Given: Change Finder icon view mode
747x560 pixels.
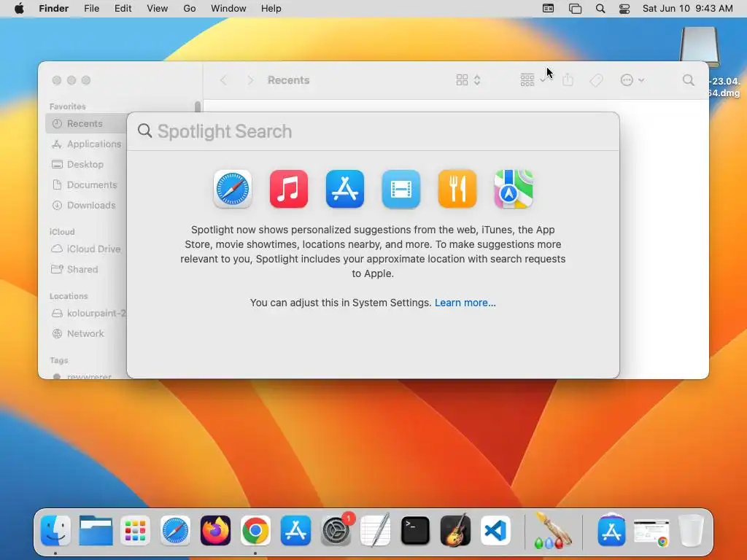Looking at the screenshot, I should (468, 80).
